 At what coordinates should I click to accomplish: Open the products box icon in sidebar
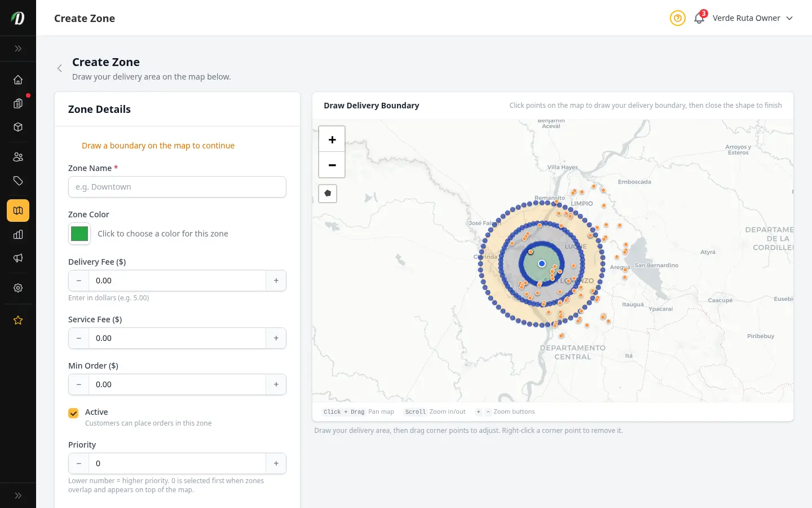click(18, 127)
